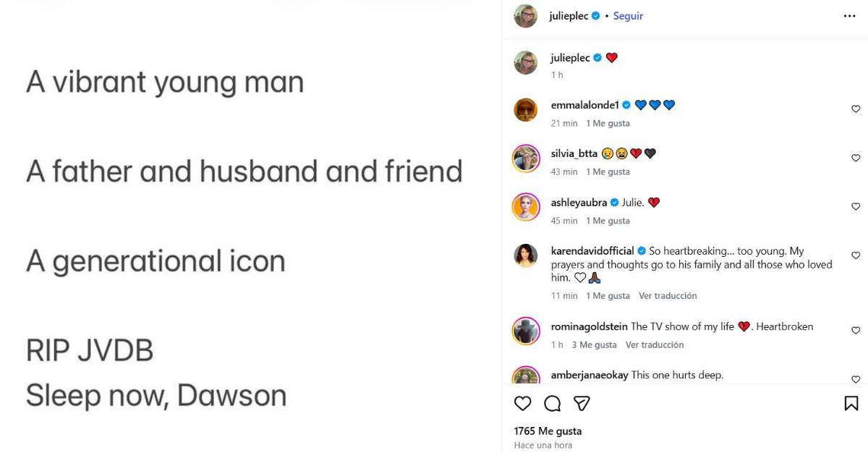
Task: Open karendavidofficial's profile picture
Action: tap(525, 253)
